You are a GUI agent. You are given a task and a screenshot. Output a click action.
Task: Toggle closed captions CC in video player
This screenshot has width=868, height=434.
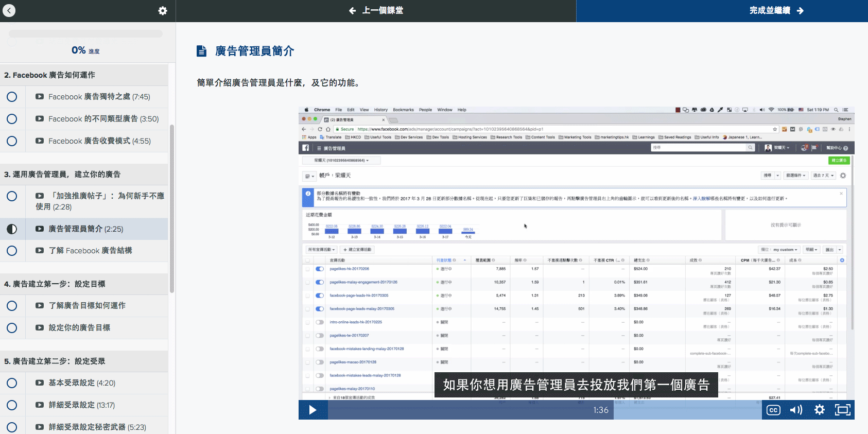click(x=773, y=410)
